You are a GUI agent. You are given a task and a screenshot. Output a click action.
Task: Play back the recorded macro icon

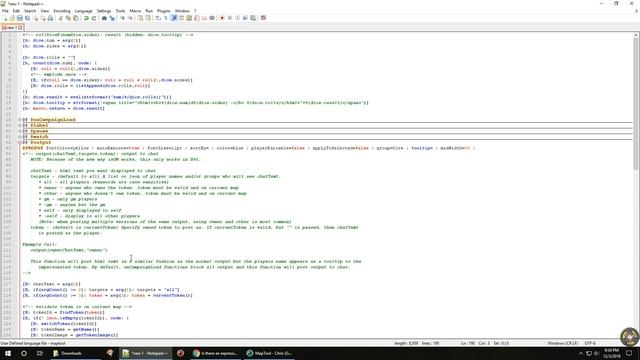tap(237, 18)
